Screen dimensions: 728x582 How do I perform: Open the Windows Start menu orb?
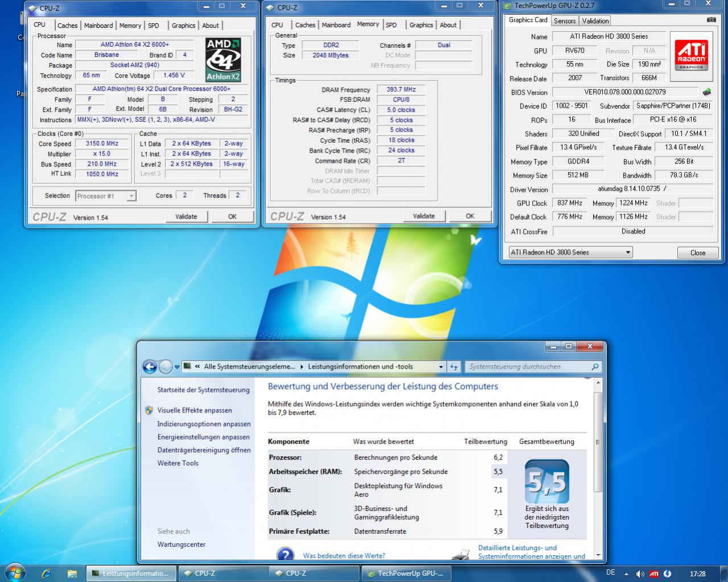(x=15, y=573)
